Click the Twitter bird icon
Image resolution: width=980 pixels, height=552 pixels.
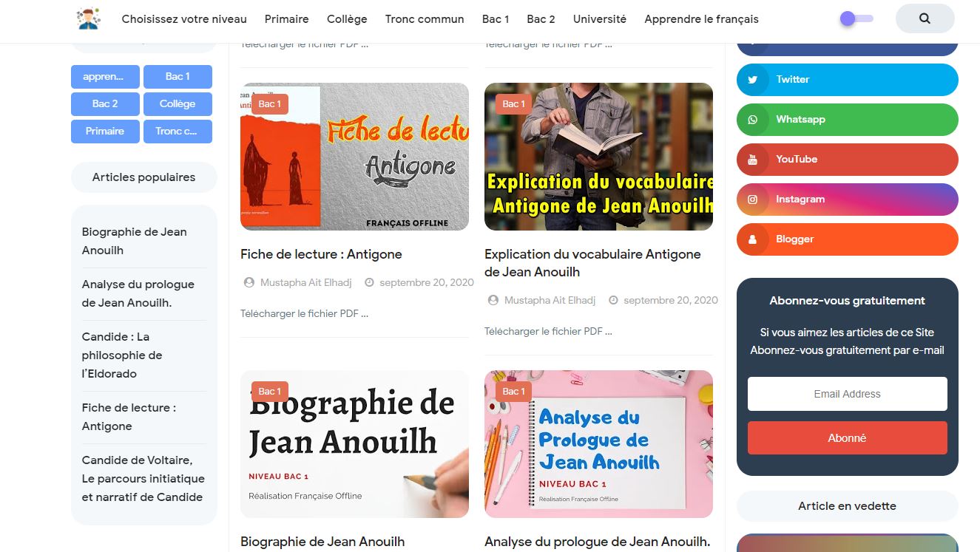point(753,80)
